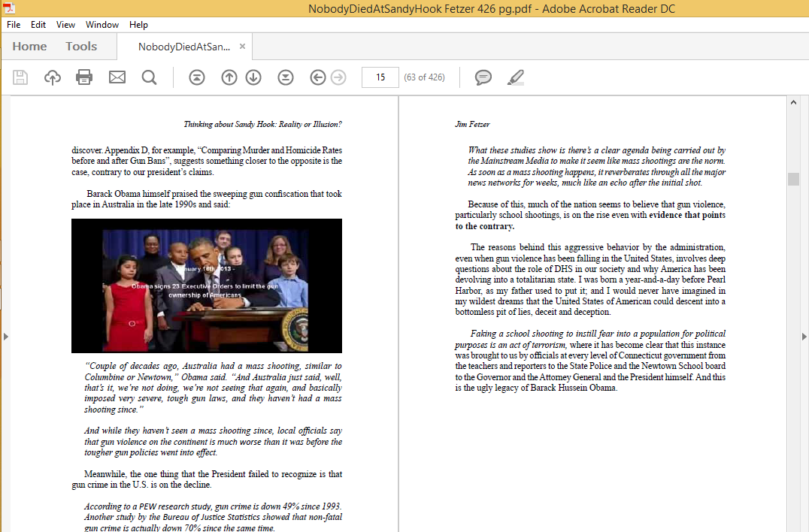Click the vertical scrollbar thumb
The image size is (809, 532).
coord(793,179)
